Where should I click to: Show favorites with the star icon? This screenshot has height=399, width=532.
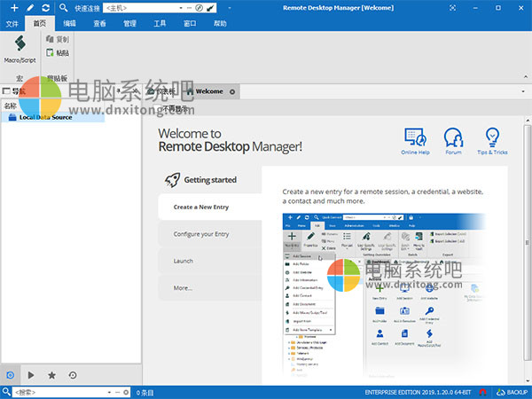(51, 375)
